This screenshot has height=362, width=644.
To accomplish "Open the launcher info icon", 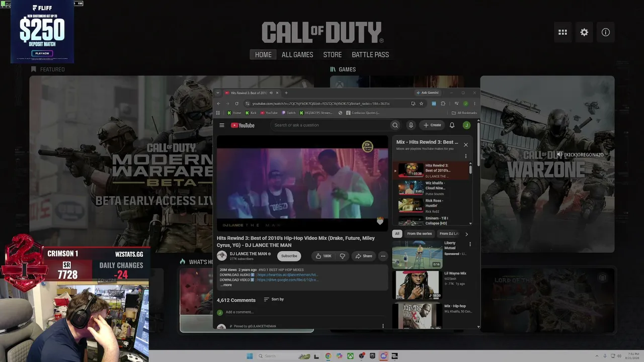I will pyautogui.click(x=606, y=32).
